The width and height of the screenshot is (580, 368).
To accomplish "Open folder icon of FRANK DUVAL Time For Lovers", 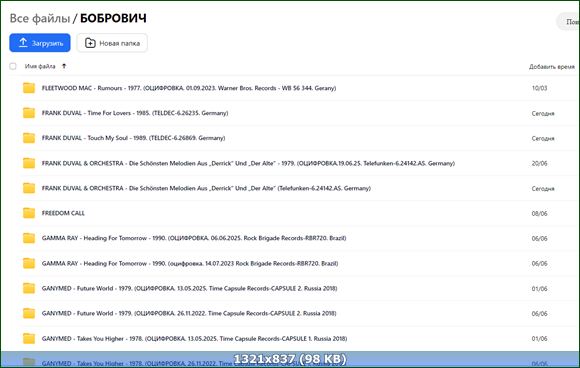I will tap(29, 113).
